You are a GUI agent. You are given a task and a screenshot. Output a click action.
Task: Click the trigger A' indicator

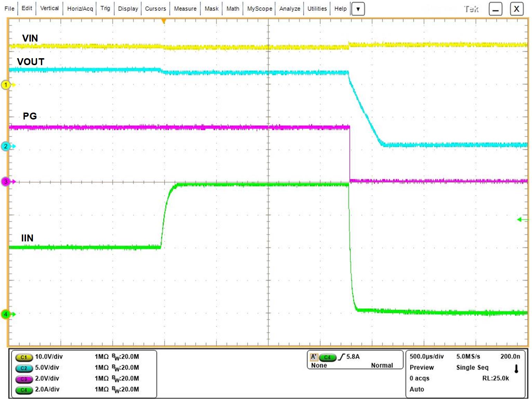(314, 357)
